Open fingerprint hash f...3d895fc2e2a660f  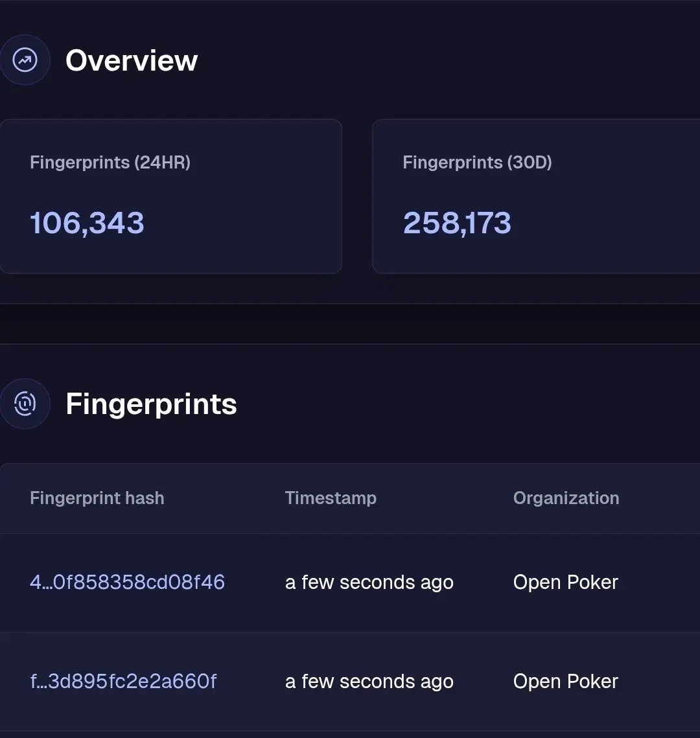[123, 681]
